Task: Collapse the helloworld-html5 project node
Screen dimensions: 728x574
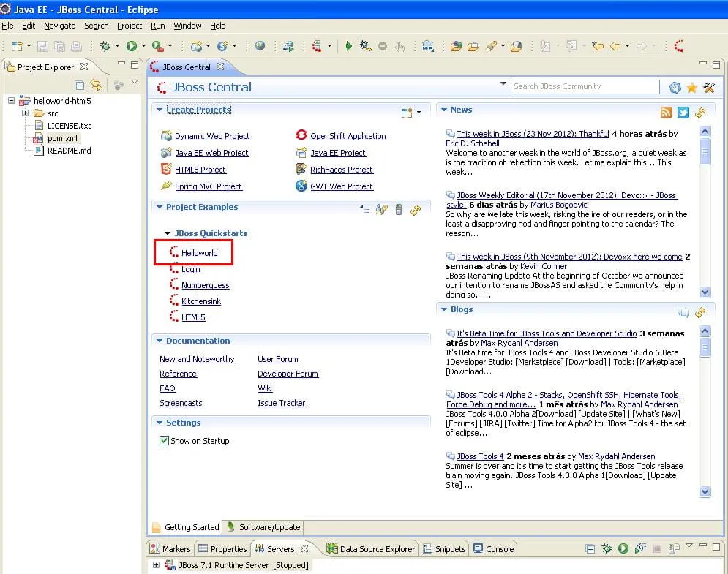Action: [12, 101]
